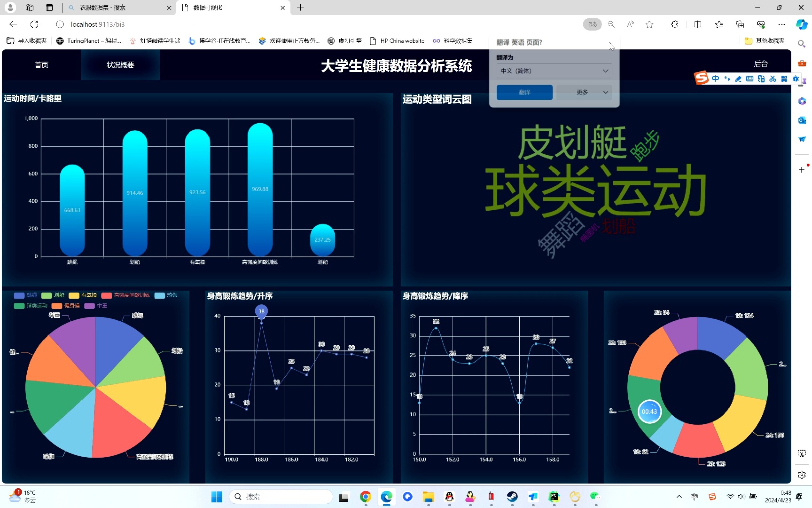Open Sogou toolbox grid icon

(784, 79)
